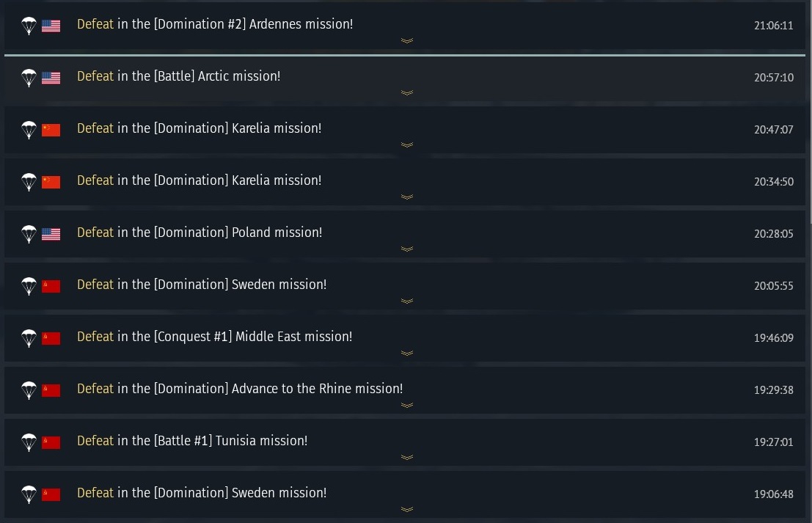Screen dimensions: 812x523
Task: Click the Soviet flag beside Tunisia mission
Action: coord(51,442)
